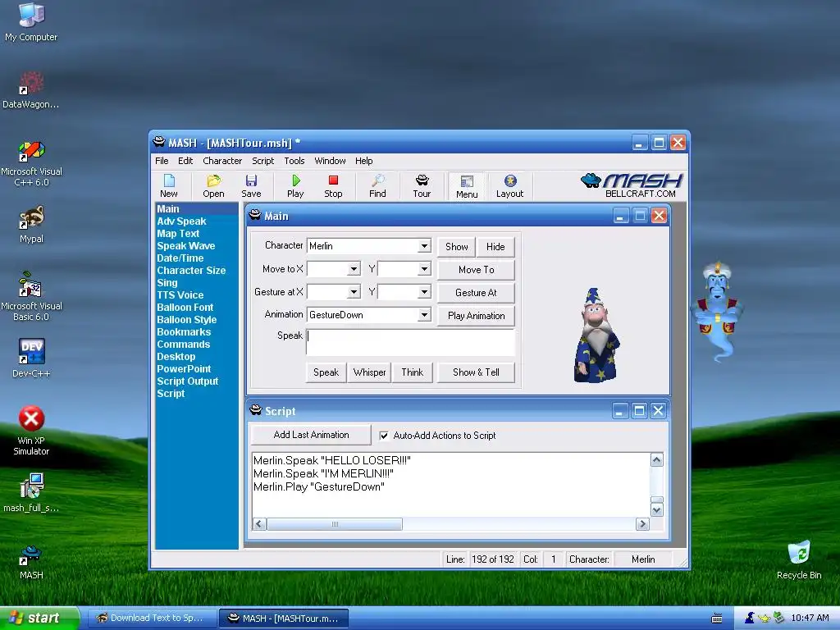
Task: Click the Merlin wizard character preview
Action: click(596, 336)
